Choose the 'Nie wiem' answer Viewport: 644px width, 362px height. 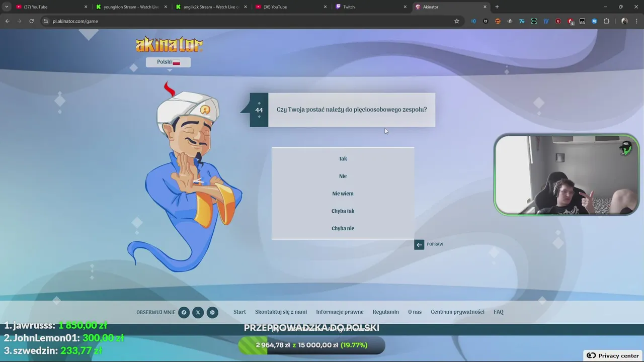click(x=343, y=194)
